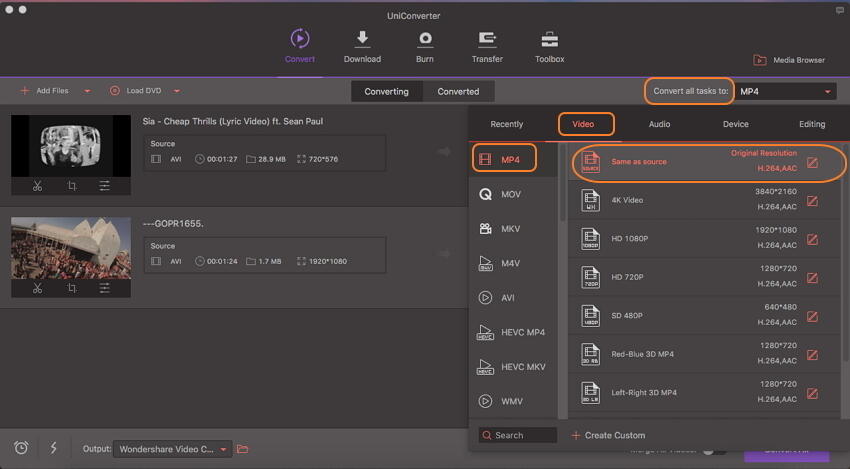Select Left-Right 3D MP4 preset
Viewport: 850px width, 469px height.
pos(705,393)
